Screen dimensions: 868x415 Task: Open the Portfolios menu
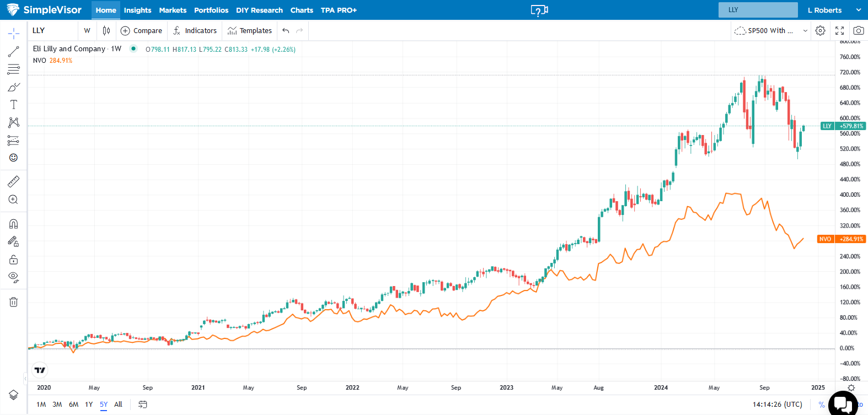[211, 10]
